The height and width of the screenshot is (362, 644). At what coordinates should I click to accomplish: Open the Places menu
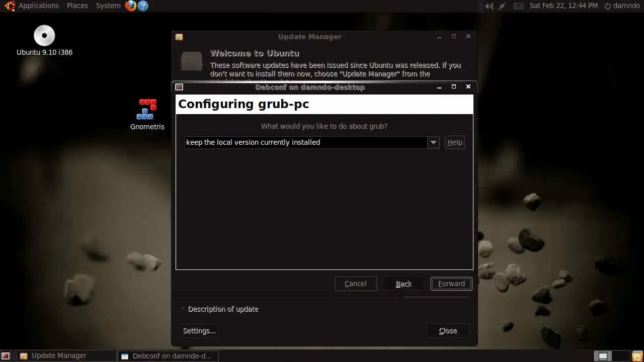pyautogui.click(x=77, y=6)
